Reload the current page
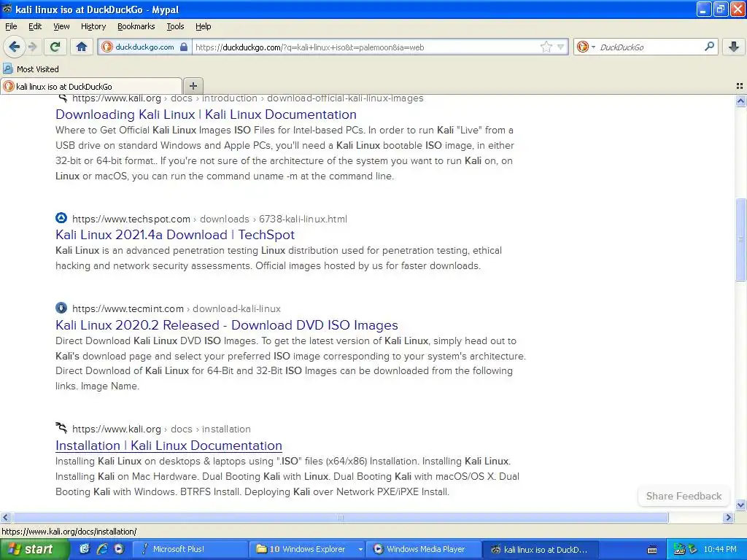This screenshot has width=747, height=560. click(x=55, y=47)
